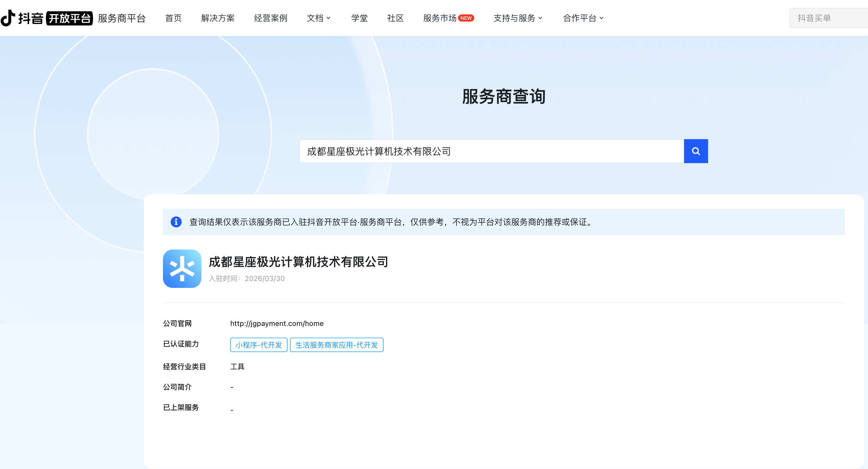Click the 公司官网 label
The image size is (868, 469).
[x=177, y=323]
